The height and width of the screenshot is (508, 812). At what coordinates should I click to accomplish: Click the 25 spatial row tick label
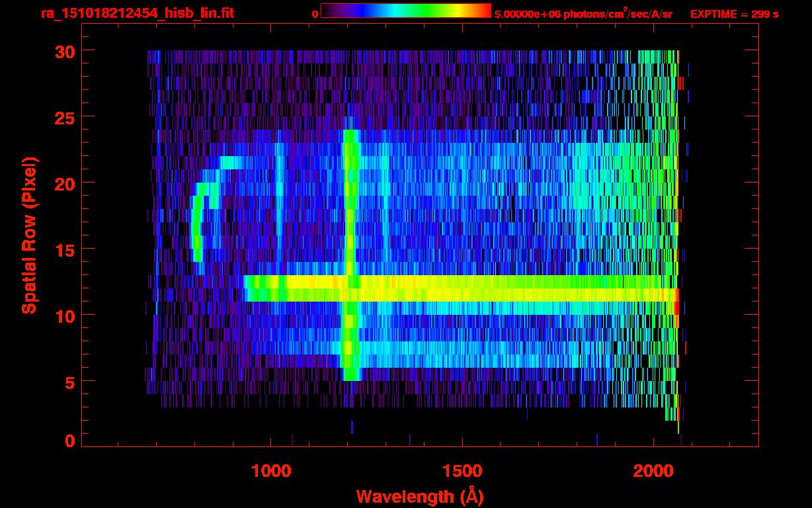point(65,117)
